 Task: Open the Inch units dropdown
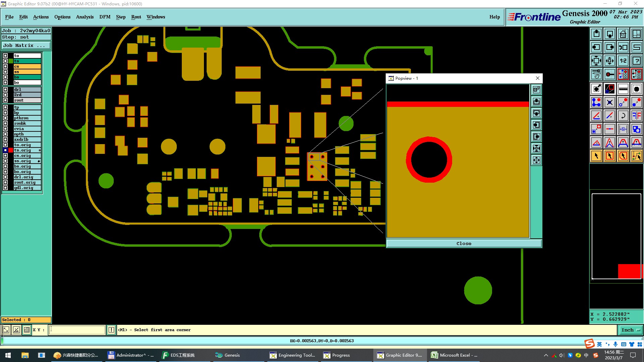[630, 330]
